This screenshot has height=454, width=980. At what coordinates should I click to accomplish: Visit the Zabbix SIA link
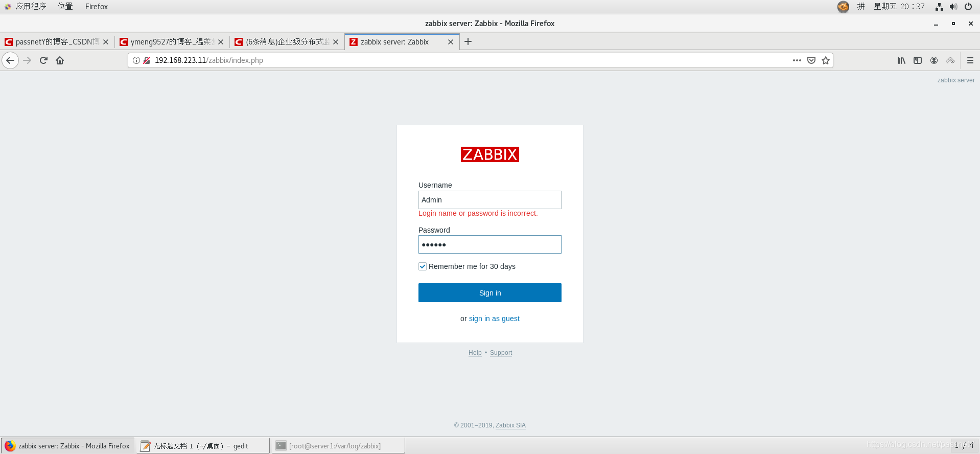(x=510, y=425)
